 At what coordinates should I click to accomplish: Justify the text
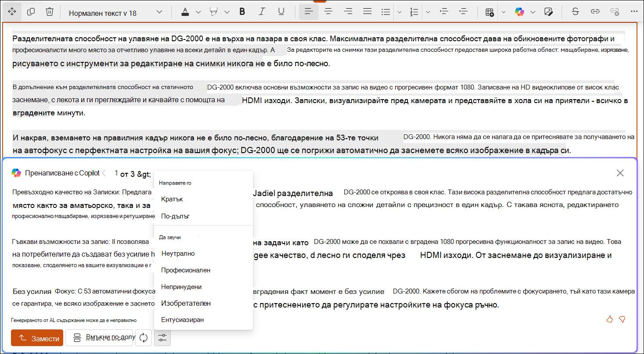[367, 12]
